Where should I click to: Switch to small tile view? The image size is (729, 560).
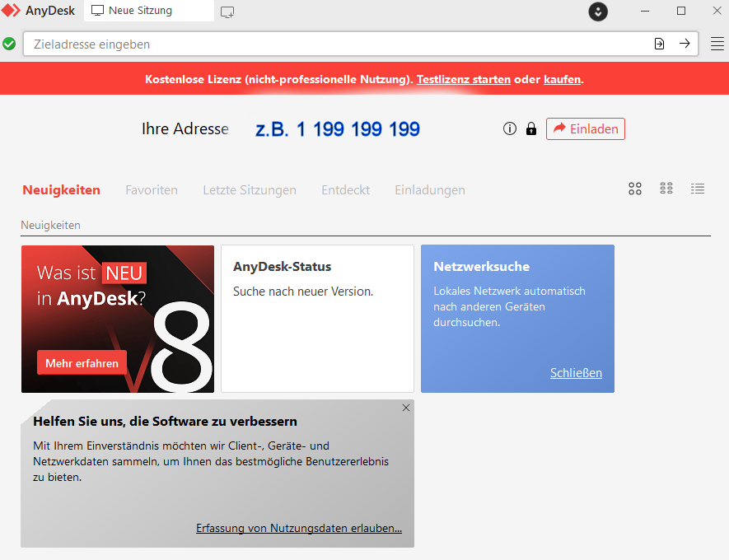(x=666, y=189)
